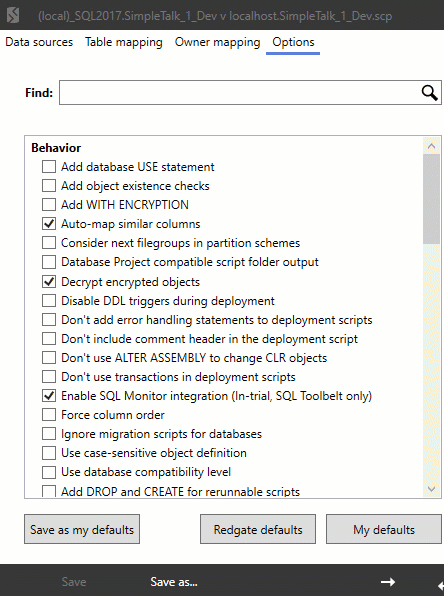This screenshot has height=596, width=444.
Task: Restore Redgate defaults
Action: (258, 529)
